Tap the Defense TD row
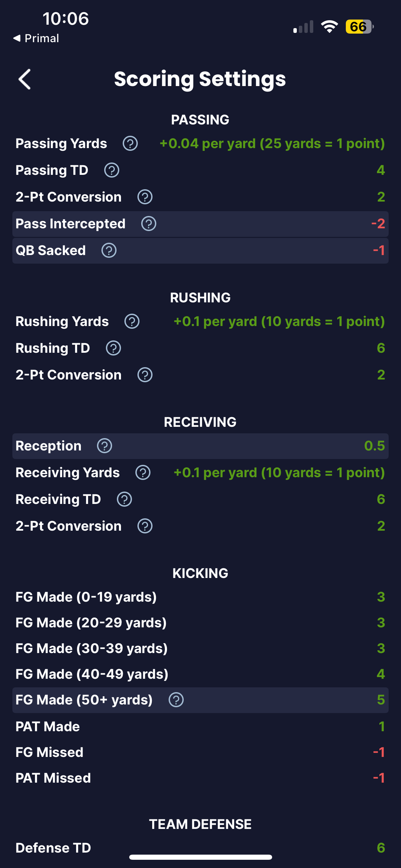 pyautogui.click(x=200, y=848)
